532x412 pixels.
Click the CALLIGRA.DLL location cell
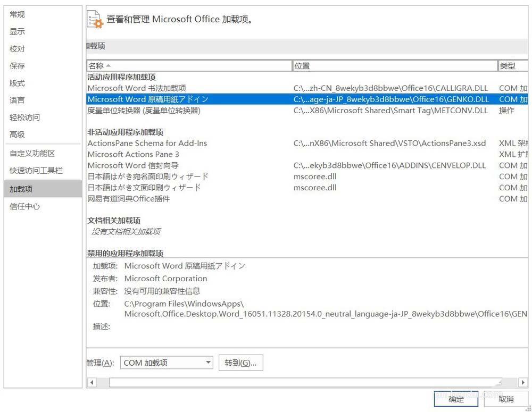(390, 88)
